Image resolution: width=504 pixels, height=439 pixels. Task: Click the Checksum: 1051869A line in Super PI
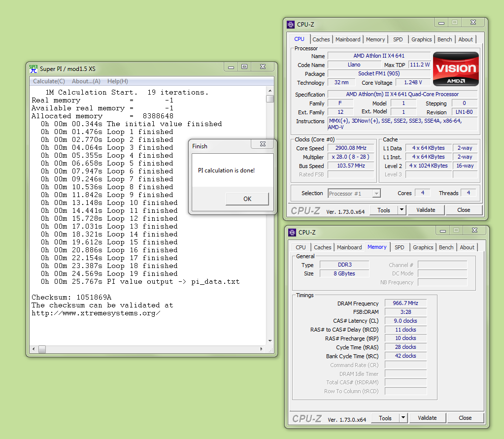tap(71, 297)
